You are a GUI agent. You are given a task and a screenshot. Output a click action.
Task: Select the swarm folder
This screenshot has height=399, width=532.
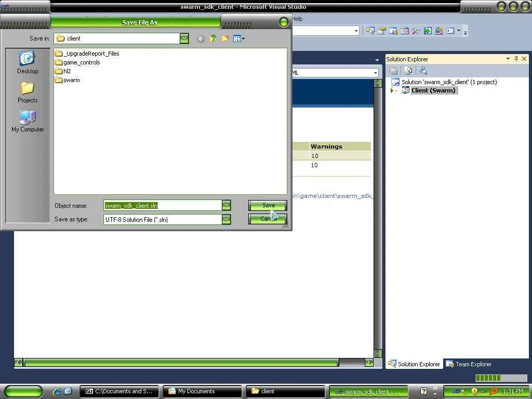click(68, 81)
